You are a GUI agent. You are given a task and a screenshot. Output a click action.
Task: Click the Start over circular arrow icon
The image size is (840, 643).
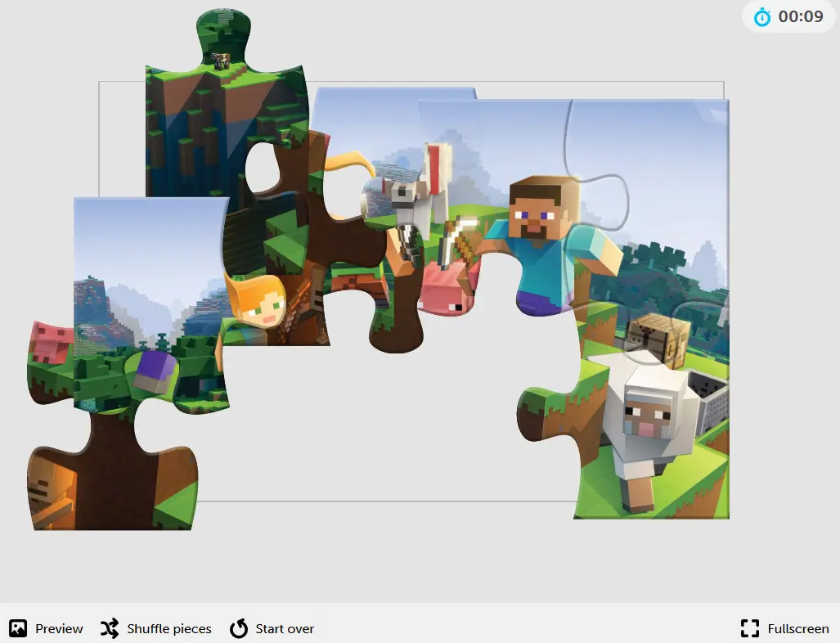[x=239, y=628]
